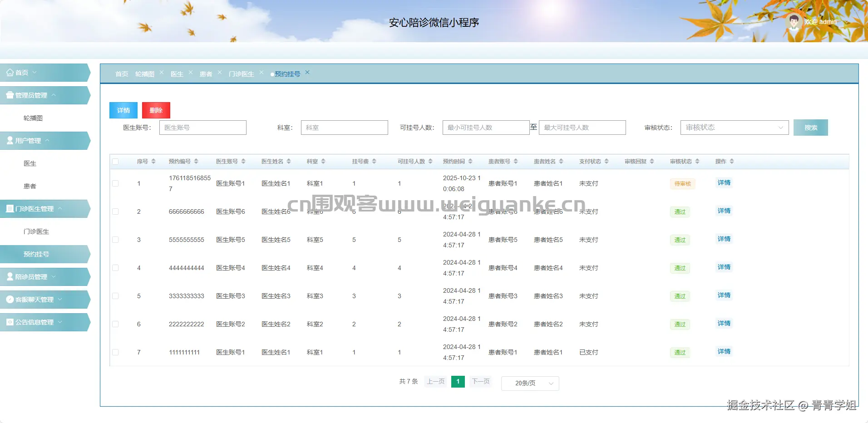The image size is (868, 423).
Task: Sort by 患者姓名 column arrows
Action: click(561, 162)
